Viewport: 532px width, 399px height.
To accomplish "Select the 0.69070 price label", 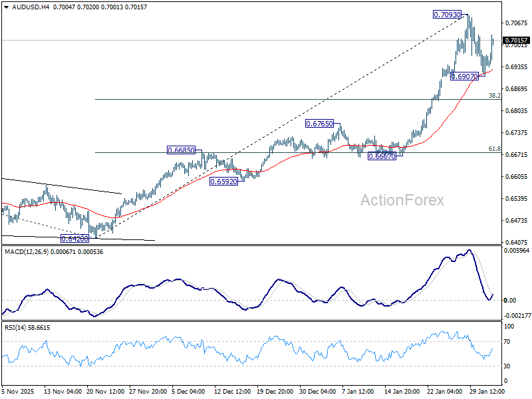I will tap(464, 76).
